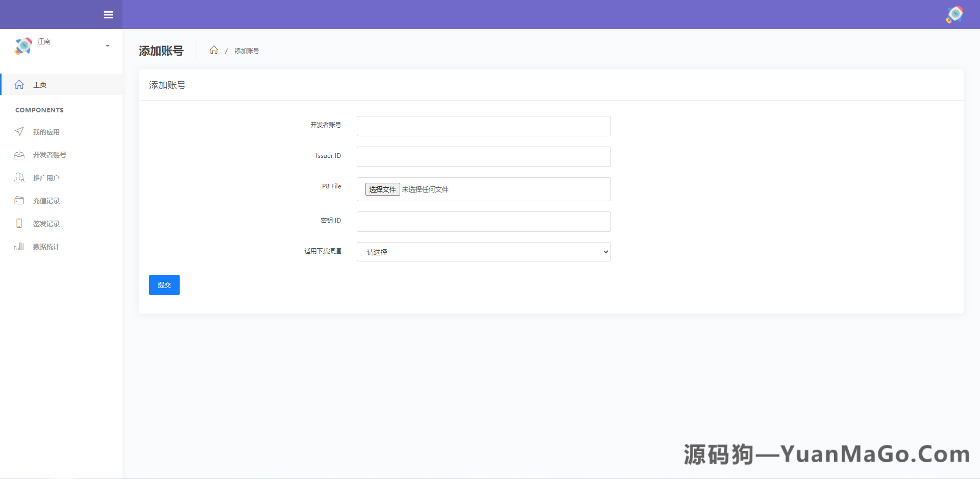Viewport: 980px width, 479px height.
Task: Click the COMPONENTS section label
Action: click(x=39, y=110)
